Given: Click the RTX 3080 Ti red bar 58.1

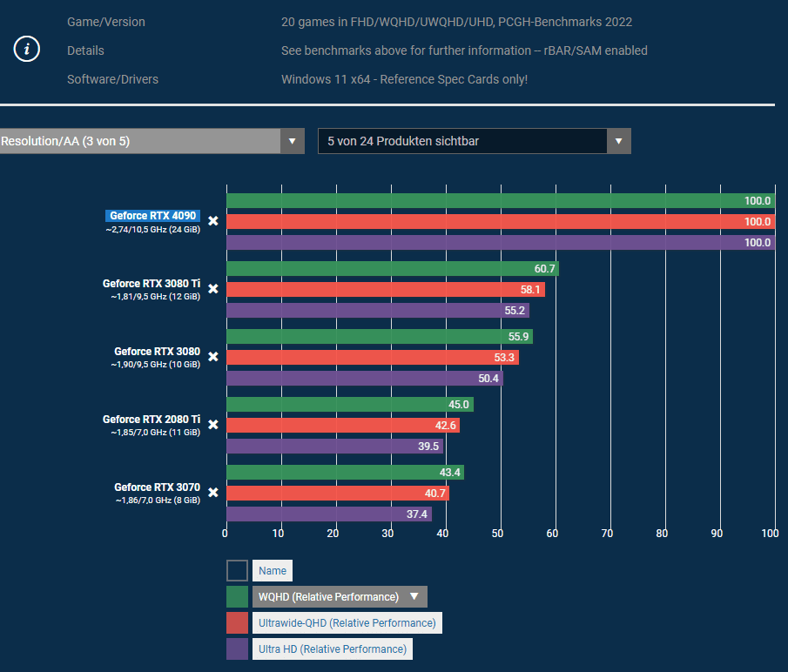Looking at the screenshot, I should 386,289.
